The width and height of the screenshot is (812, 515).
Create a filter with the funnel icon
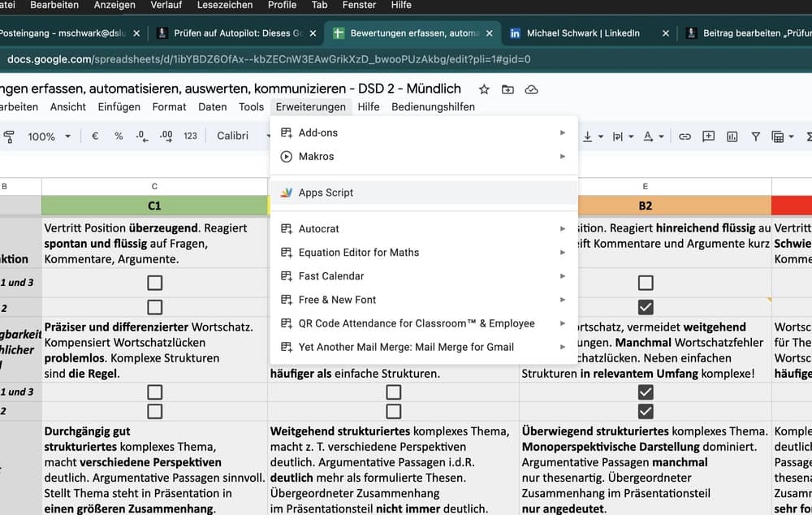pos(755,136)
